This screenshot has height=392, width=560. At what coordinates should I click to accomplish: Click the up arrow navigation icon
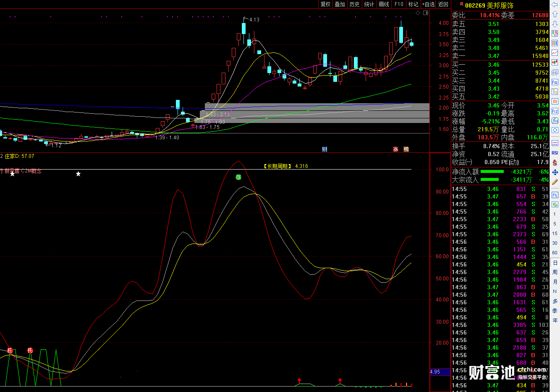point(555,14)
